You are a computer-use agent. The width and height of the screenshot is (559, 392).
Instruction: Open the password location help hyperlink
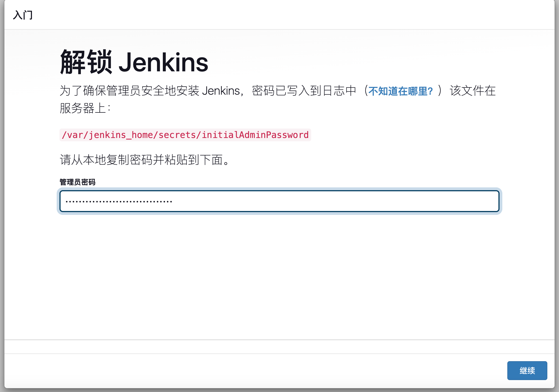point(400,91)
